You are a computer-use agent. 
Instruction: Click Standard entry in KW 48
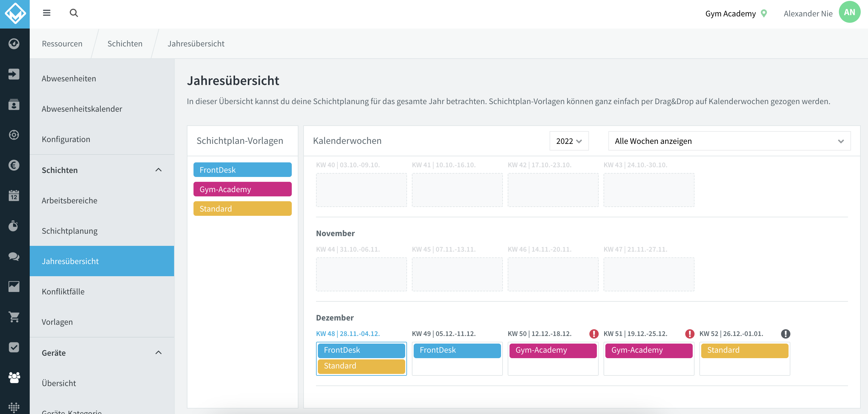click(x=361, y=366)
